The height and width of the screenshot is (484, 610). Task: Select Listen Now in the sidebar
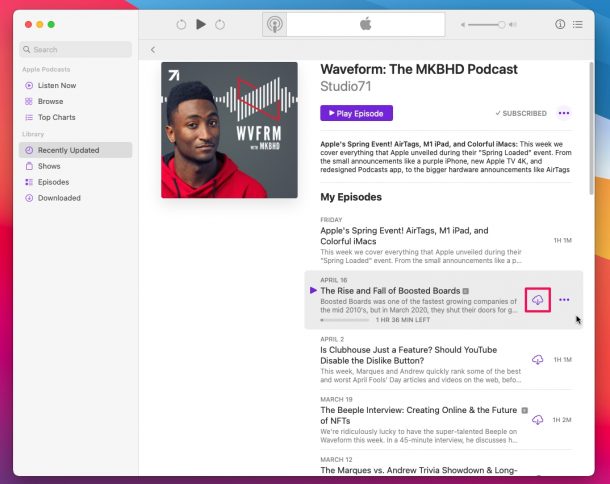[x=56, y=85]
